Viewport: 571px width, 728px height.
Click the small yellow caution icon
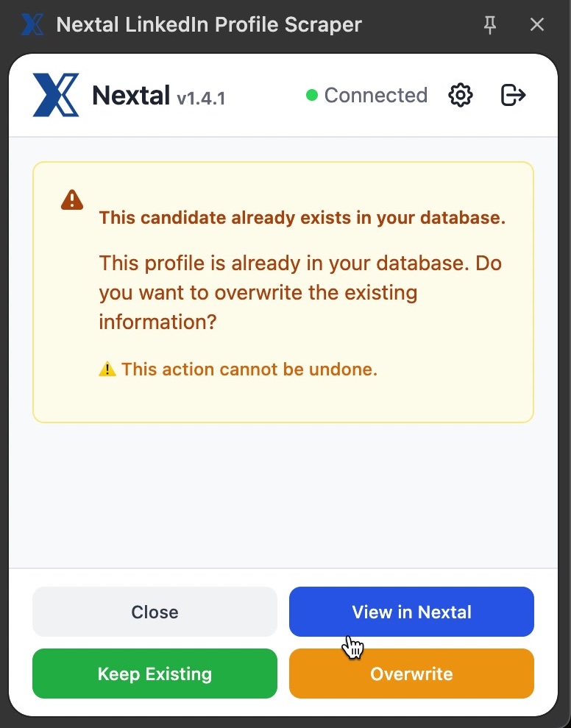(x=107, y=369)
